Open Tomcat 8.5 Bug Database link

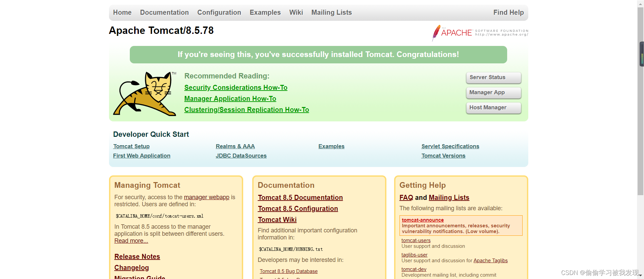pos(288,271)
